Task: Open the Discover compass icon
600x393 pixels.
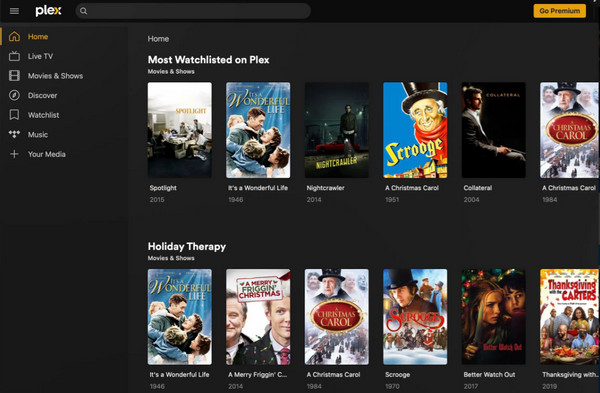Action: click(14, 95)
